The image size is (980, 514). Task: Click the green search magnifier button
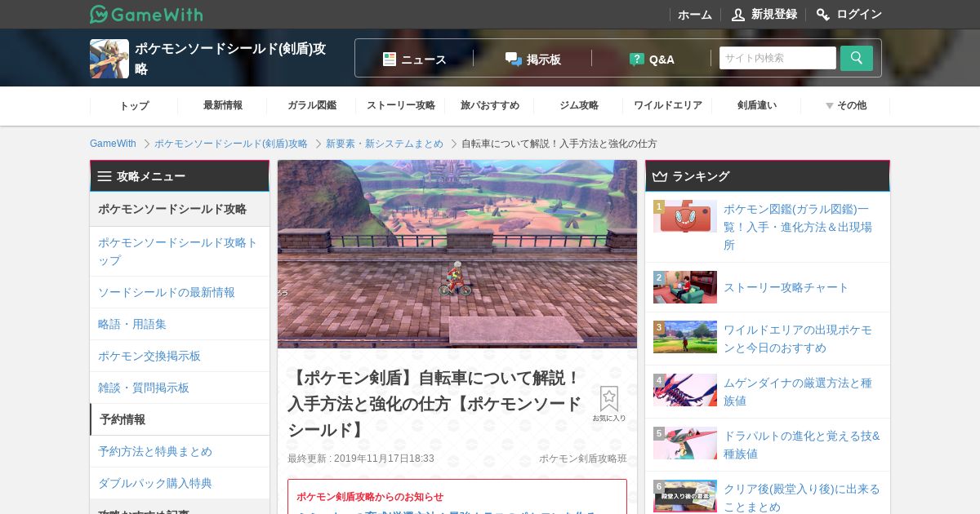(x=857, y=58)
